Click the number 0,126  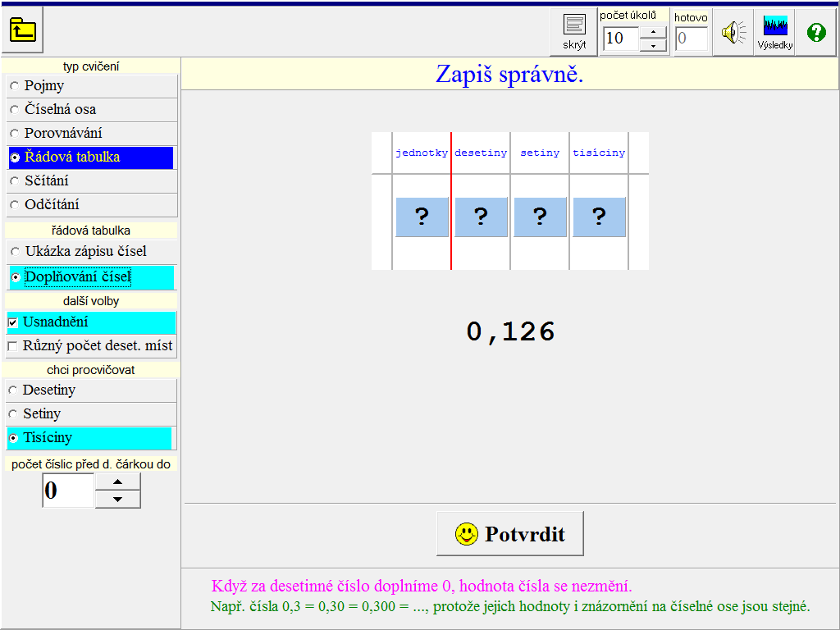point(510,331)
